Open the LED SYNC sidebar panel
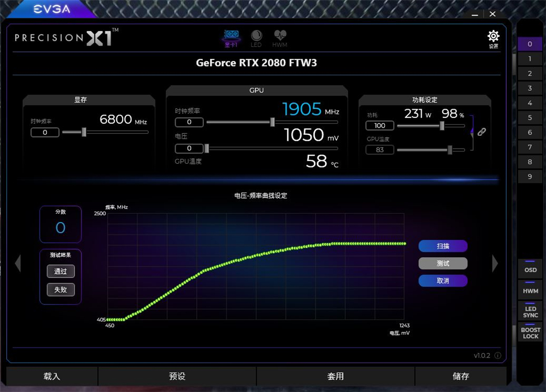Image resolution: width=546 pixels, height=392 pixels. pos(530,311)
